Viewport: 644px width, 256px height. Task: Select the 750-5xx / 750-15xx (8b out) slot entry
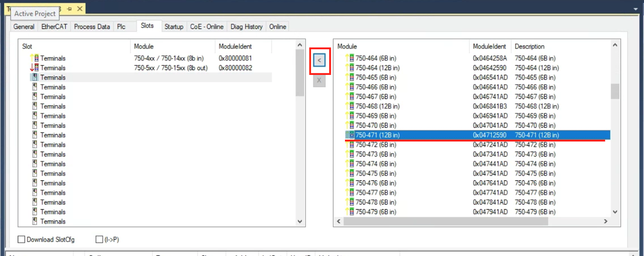pos(171,68)
